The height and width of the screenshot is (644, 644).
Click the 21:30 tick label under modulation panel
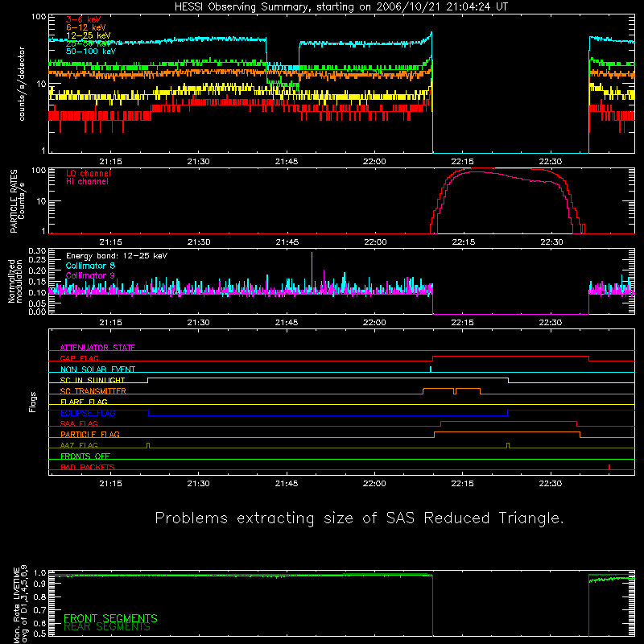tap(198, 323)
